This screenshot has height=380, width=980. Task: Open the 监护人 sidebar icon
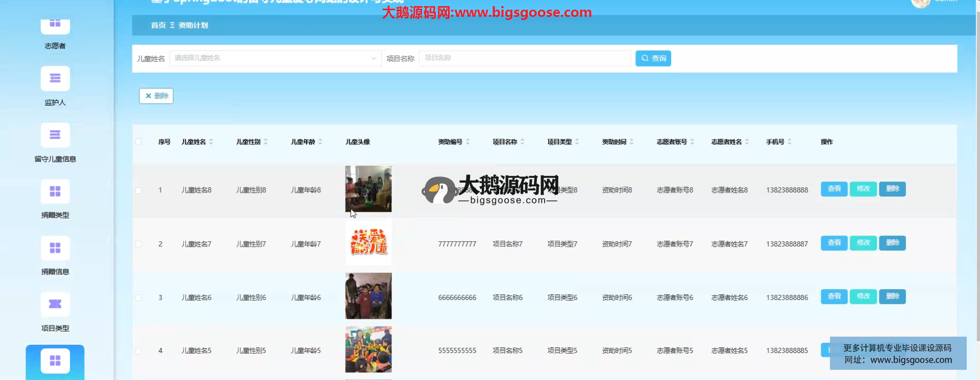pyautogui.click(x=55, y=79)
